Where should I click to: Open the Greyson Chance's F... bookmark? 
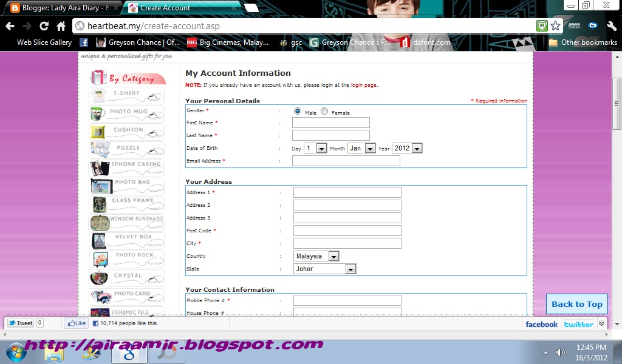pyautogui.click(x=349, y=42)
